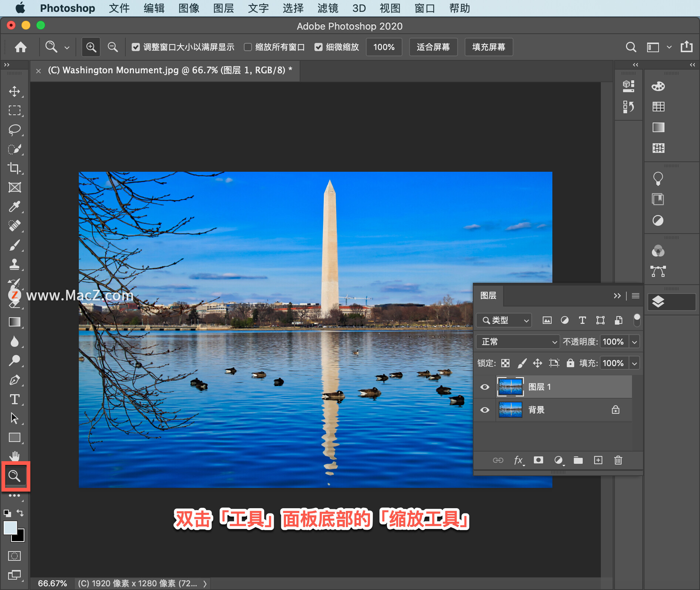Open the 文件 menu
Screen dimensions: 700x590
(119, 8)
